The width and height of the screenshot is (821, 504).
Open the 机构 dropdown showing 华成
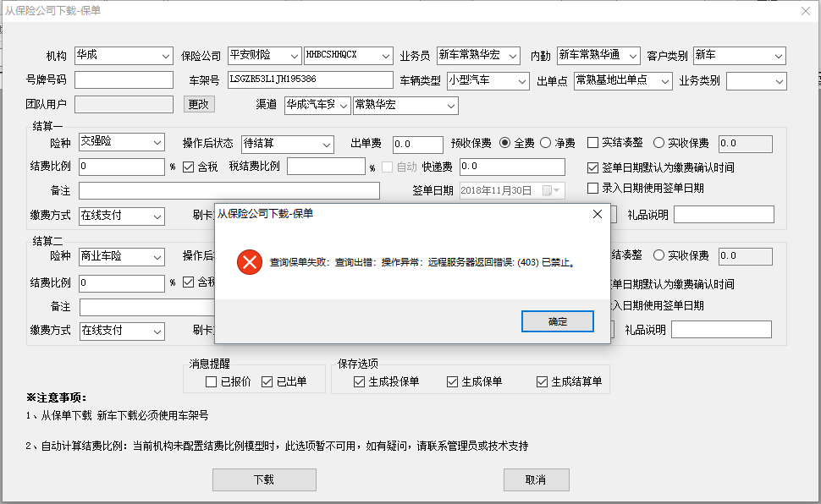coord(124,56)
